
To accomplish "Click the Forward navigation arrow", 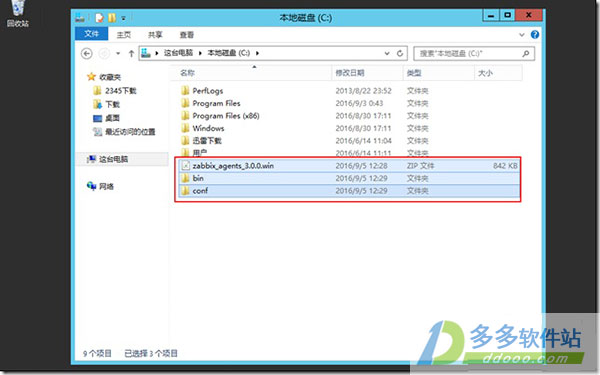I will point(104,54).
